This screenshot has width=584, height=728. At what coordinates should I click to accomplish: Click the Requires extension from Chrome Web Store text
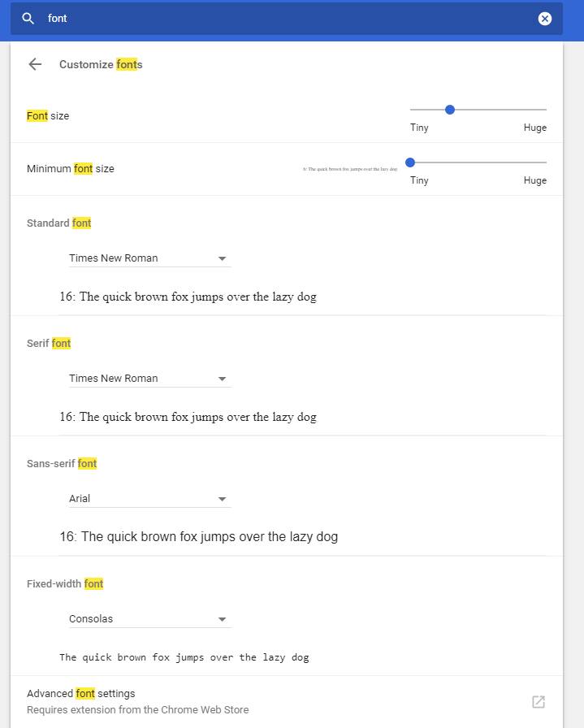(138, 710)
